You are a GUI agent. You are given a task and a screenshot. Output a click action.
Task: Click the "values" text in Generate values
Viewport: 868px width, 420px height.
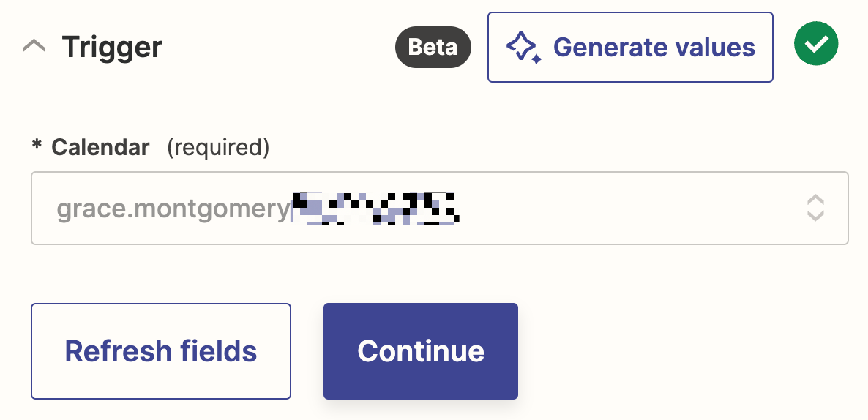pyautogui.click(x=715, y=48)
